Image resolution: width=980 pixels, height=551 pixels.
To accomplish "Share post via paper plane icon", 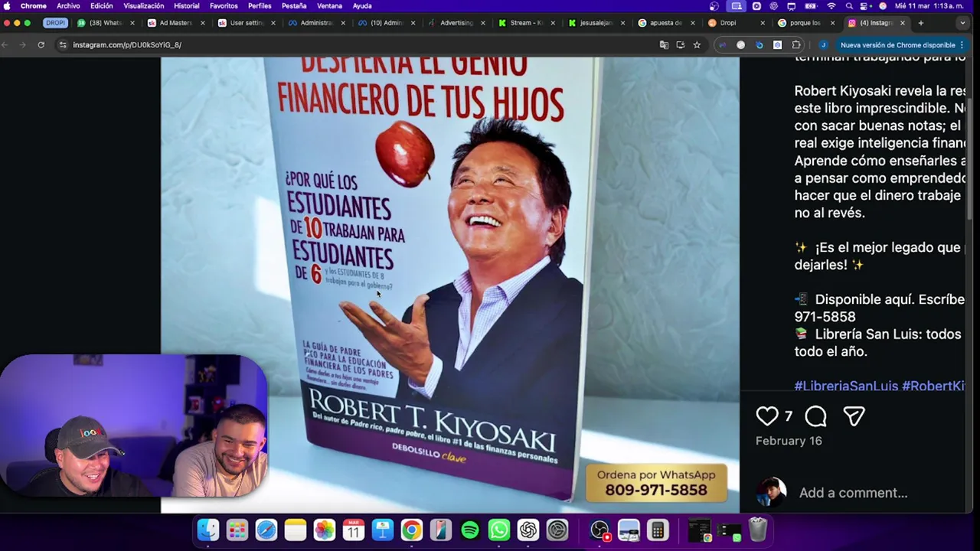I will tap(854, 416).
